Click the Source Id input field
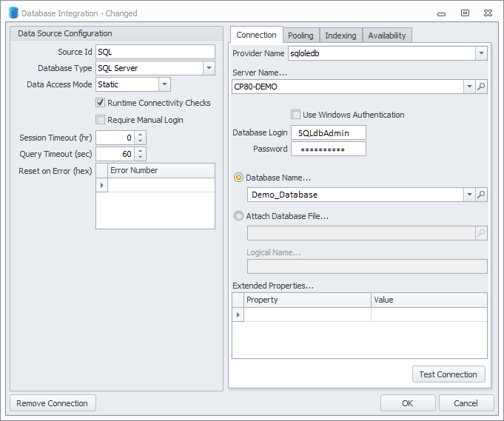504x421 pixels. (x=155, y=52)
